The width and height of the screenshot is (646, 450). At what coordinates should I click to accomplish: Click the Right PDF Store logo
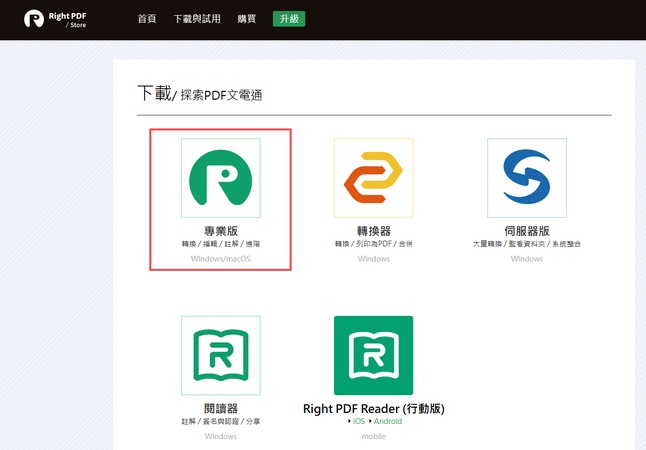pos(55,19)
